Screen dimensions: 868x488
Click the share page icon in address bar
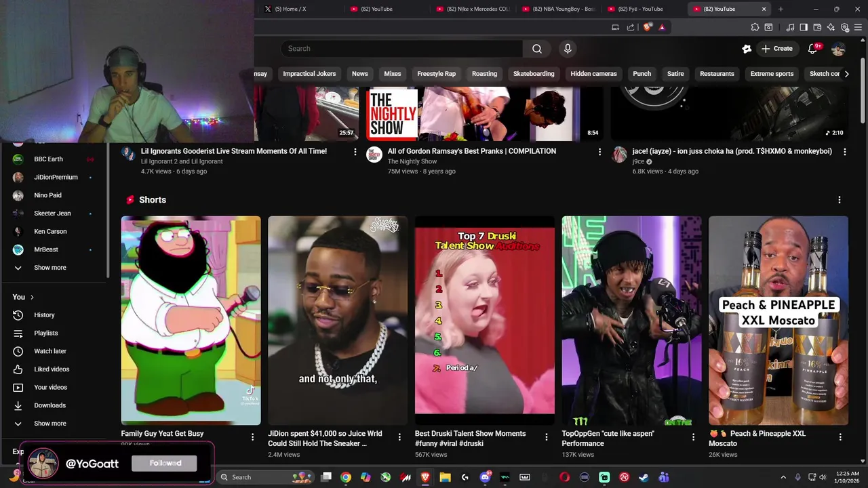coord(631,27)
